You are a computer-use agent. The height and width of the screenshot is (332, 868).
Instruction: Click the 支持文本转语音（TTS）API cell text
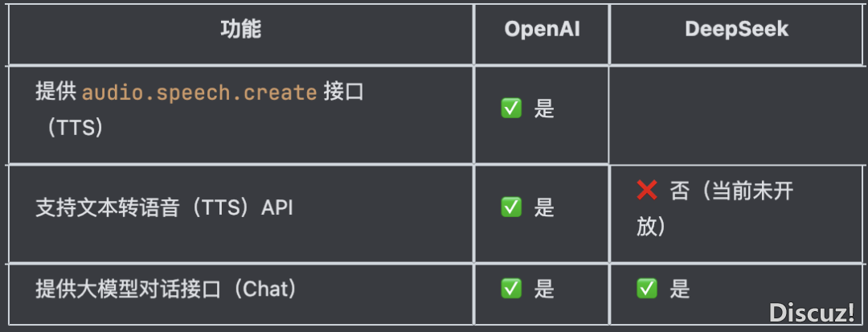165,208
